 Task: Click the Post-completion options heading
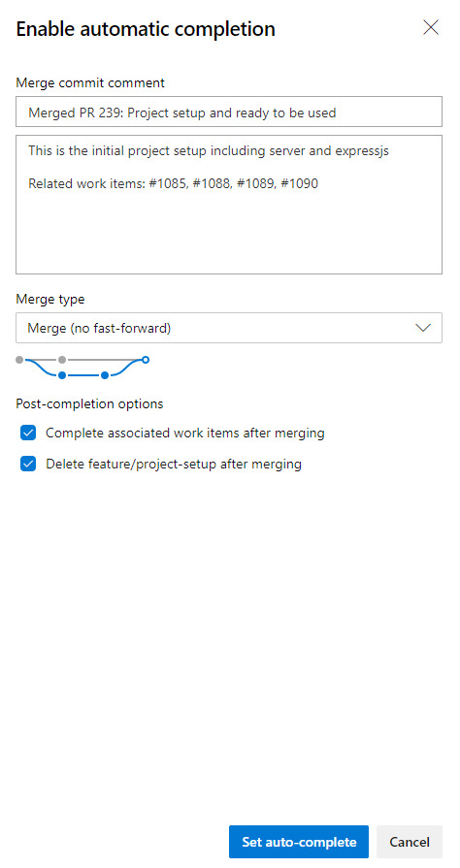89,403
